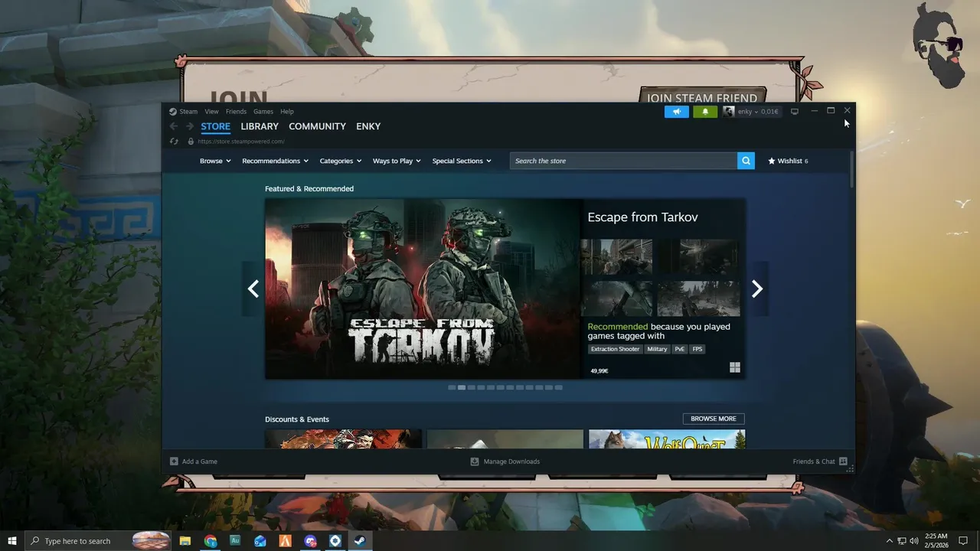
Task: Click the Wishlist star icon
Action: tap(772, 161)
